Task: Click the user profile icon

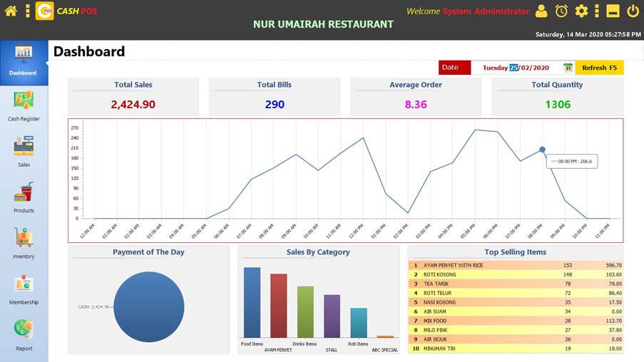Action: click(541, 11)
